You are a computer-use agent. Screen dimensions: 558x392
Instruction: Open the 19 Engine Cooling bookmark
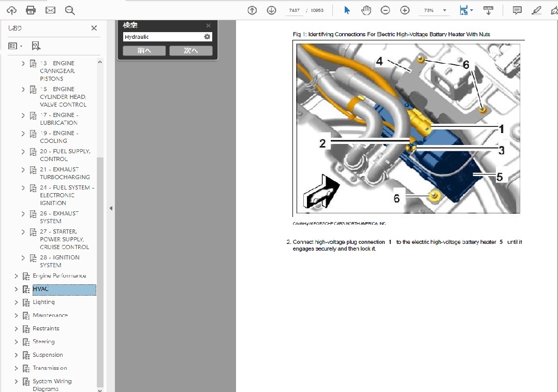(59, 137)
